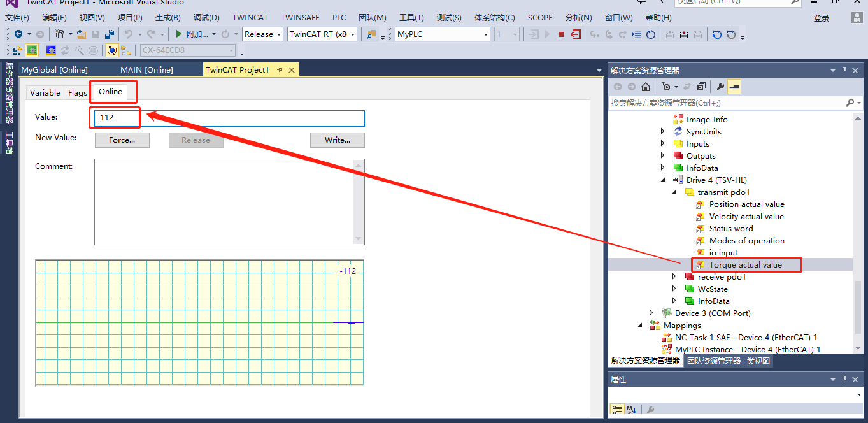Switch to 团队资源管理器 bottom tab
Image resolution: width=868 pixels, height=423 pixels.
(714, 361)
